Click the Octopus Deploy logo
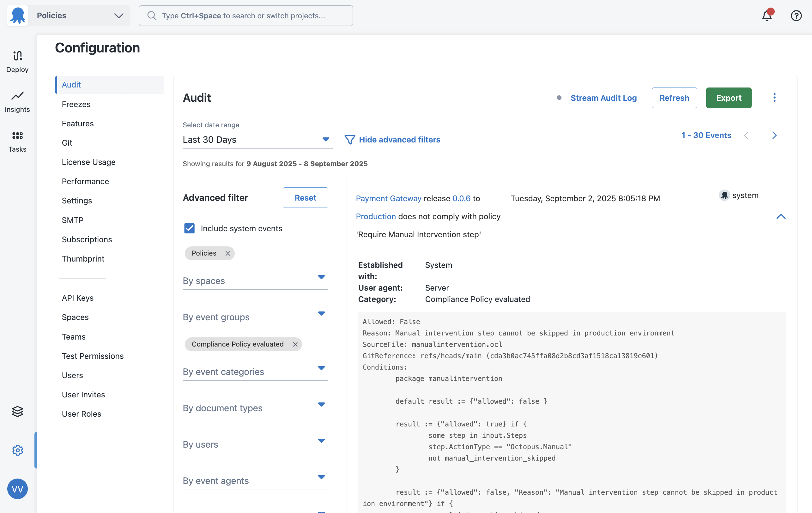Viewport: 812px width, 513px height. tap(17, 15)
